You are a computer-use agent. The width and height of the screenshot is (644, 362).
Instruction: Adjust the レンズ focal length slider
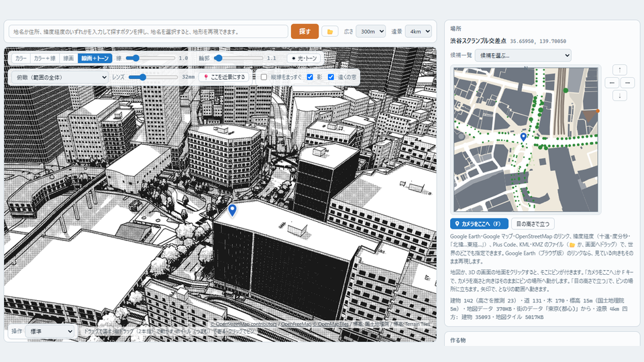(x=153, y=77)
